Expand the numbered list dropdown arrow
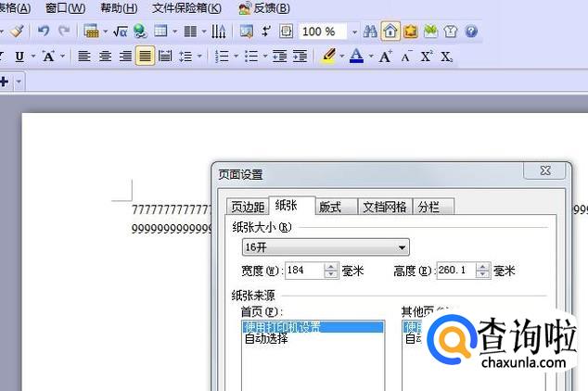588x391 pixels. pyautogui.click(x=236, y=57)
